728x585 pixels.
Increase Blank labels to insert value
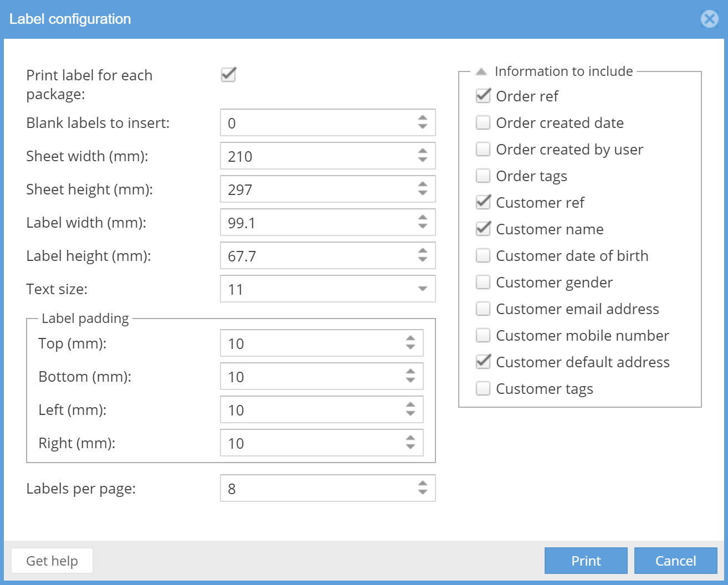tap(423, 118)
